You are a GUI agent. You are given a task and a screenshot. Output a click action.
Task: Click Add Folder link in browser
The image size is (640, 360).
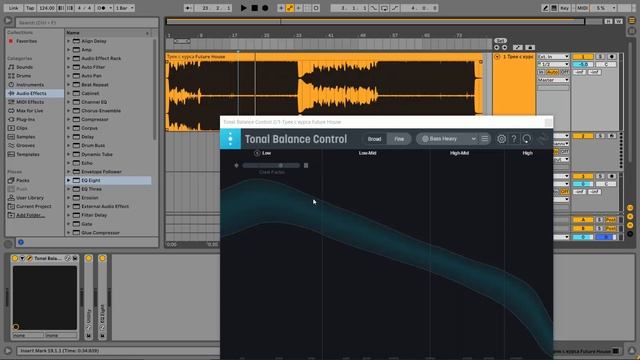(30, 215)
